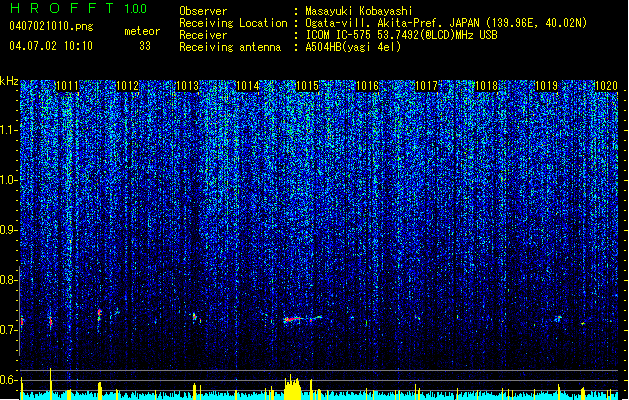Click the long red meteor echo near 1015

[293, 319]
